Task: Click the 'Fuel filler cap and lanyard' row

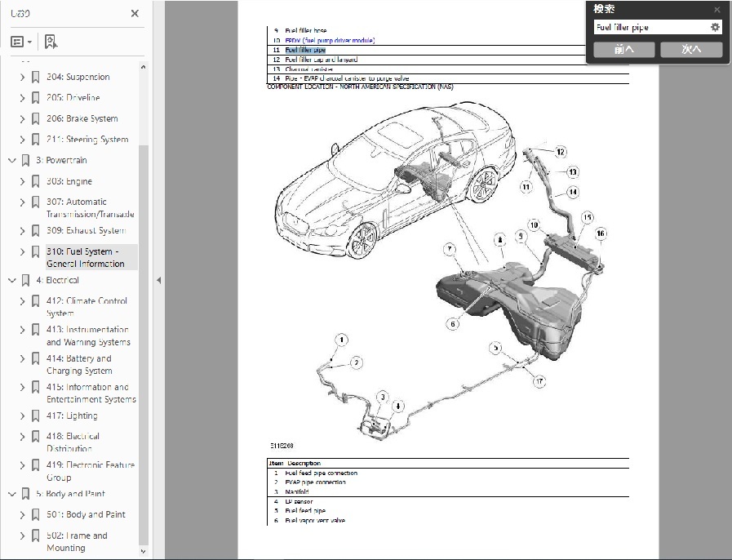Action: [448, 60]
